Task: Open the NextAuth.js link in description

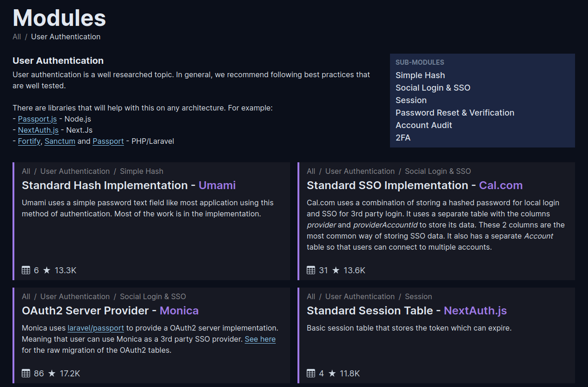Action: click(x=38, y=130)
